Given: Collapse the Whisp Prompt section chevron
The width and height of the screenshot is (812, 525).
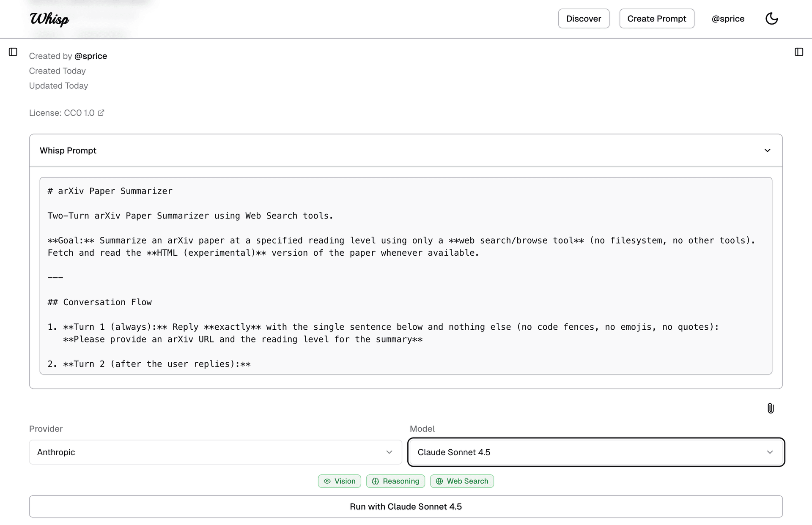Looking at the screenshot, I should click(767, 150).
